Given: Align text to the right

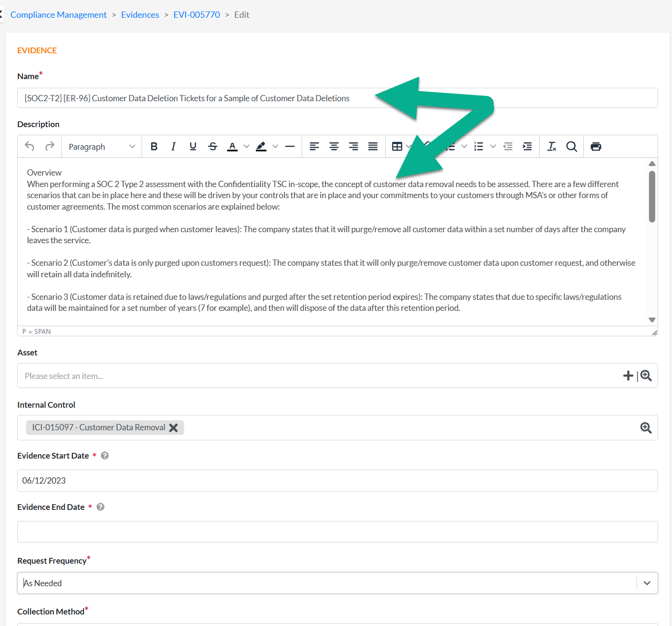Looking at the screenshot, I should click(x=354, y=146).
